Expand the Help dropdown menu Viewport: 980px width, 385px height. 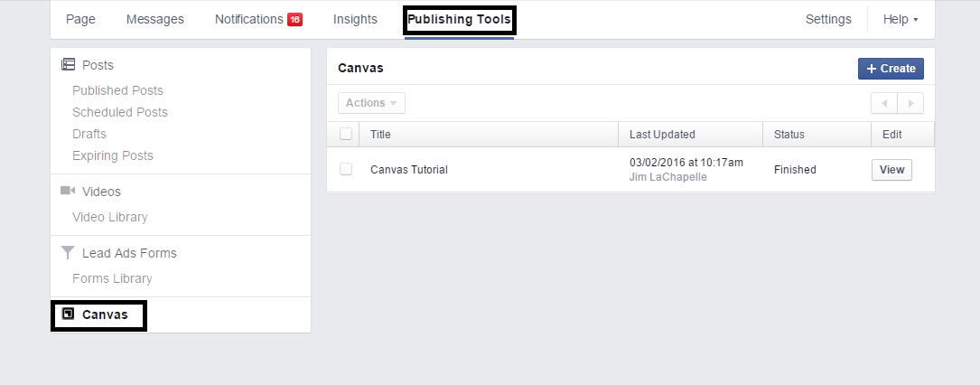900,19
